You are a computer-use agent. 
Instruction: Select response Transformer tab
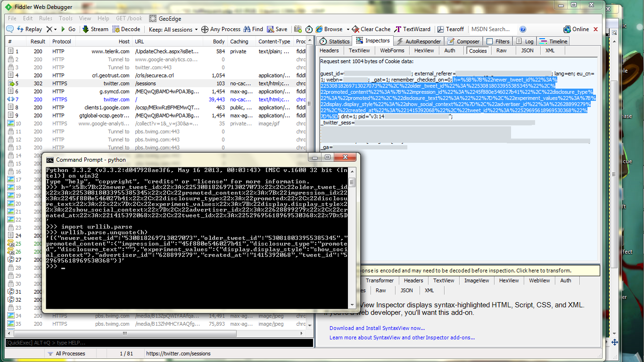pos(380,280)
